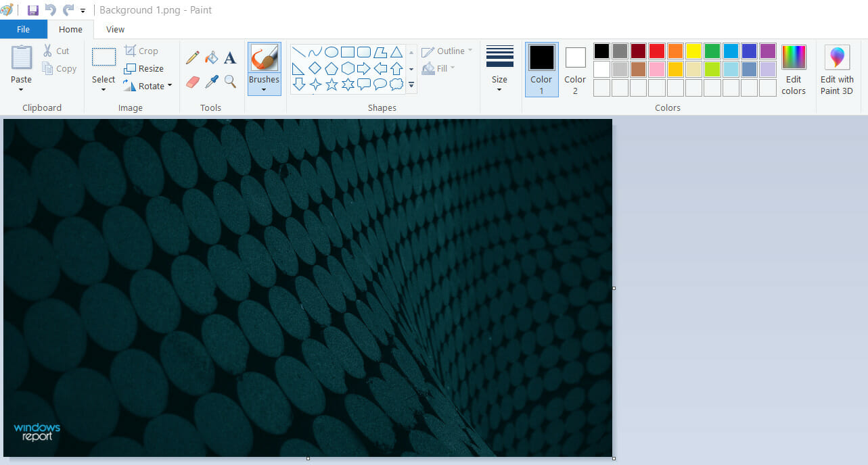Choose the Hexagon shape
This screenshot has width=868, height=465.
[x=348, y=68]
